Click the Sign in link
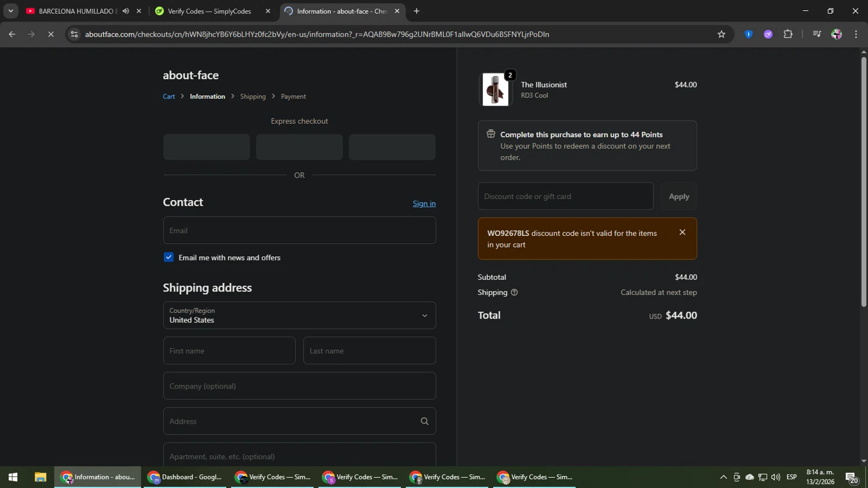Viewport: 868px width, 488px height. click(x=424, y=204)
